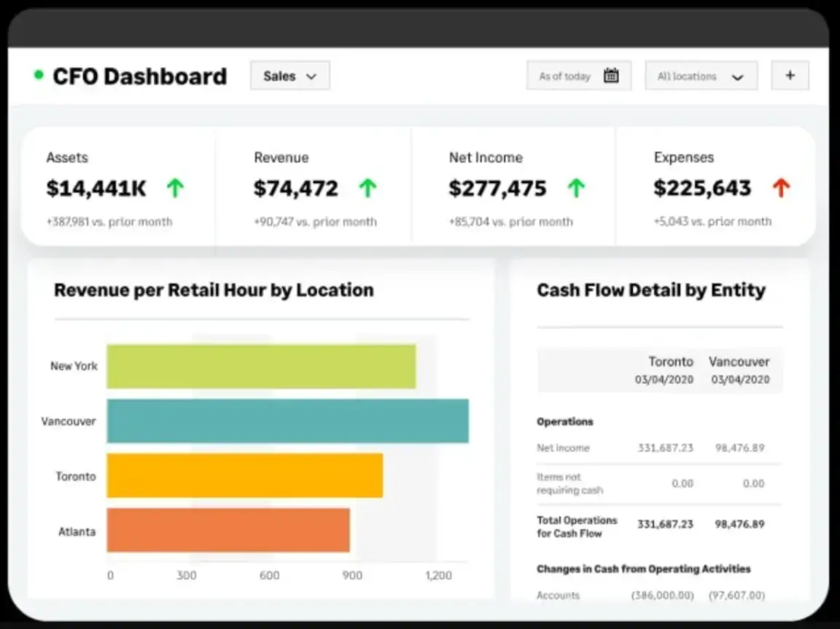840x629 pixels.
Task: Click the chevron next to All locations
Action: pos(737,76)
